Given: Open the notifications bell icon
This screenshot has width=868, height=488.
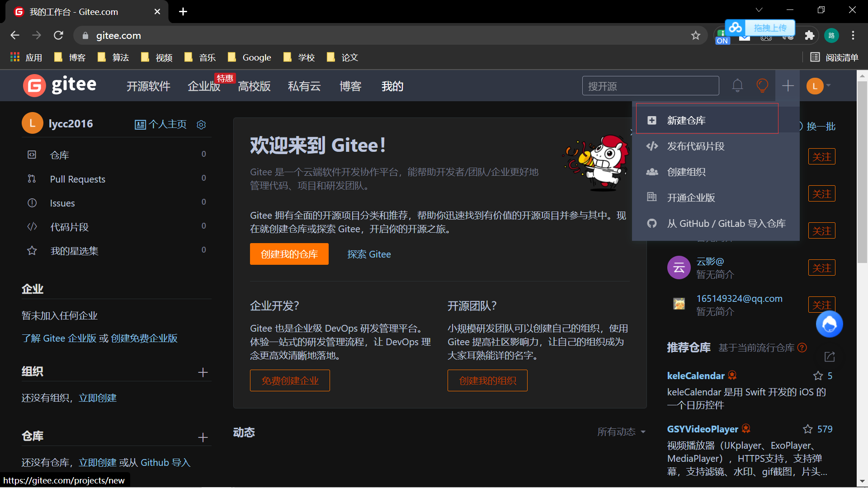Looking at the screenshot, I should pyautogui.click(x=737, y=85).
